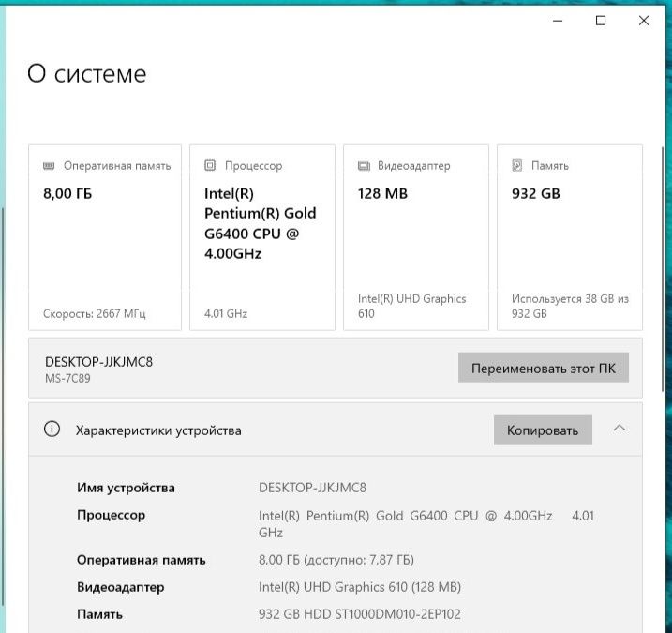Screen dimensions: 672x633
Task: Select the 8,00 ГБ value on the RAM card
Action: point(67,193)
